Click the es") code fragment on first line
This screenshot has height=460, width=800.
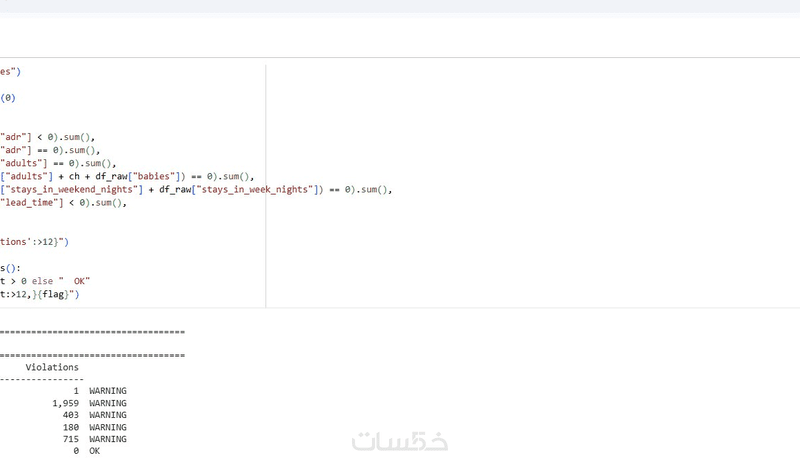click(x=11, y=72)
